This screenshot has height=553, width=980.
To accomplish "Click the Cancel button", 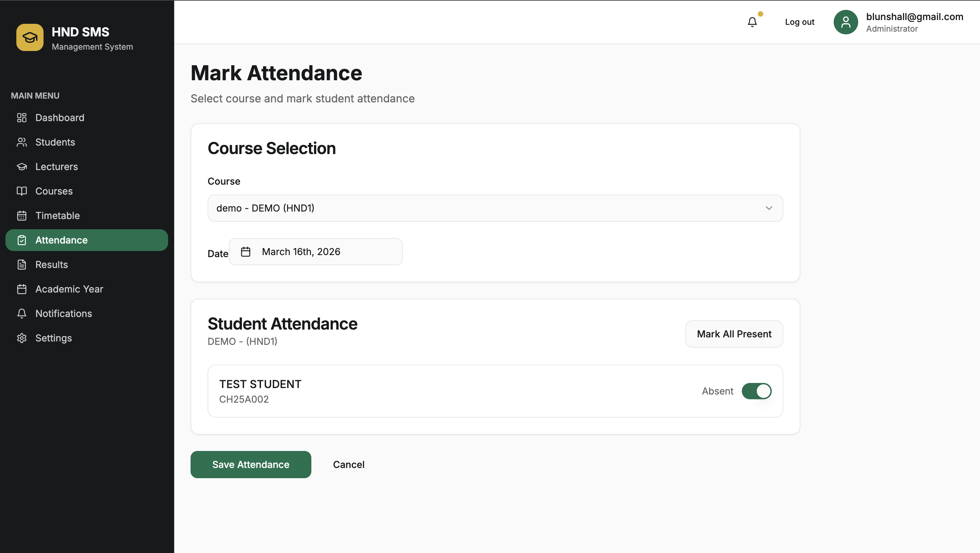I will tap(348, 464).
